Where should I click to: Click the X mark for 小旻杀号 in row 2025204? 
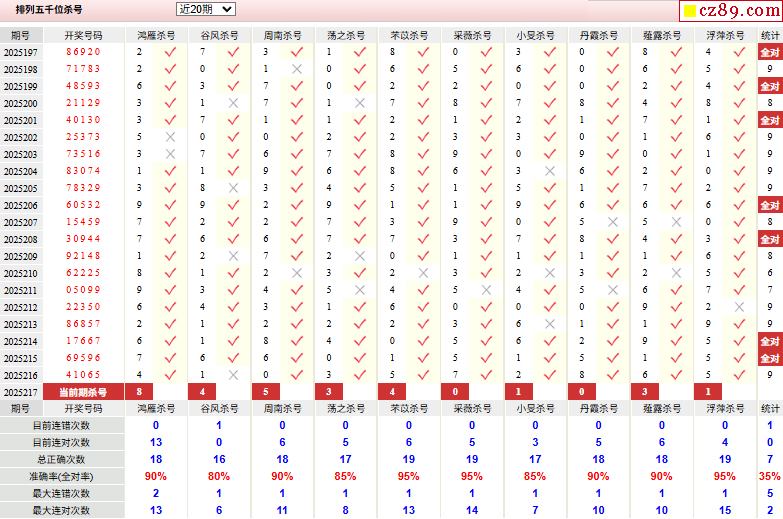click(550, 171)
